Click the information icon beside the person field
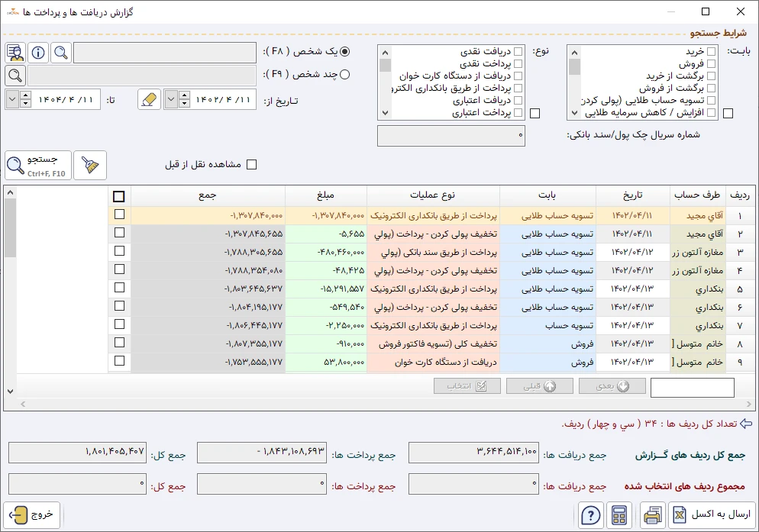The width and height of the screenshot is (759, 532). (38, 52)
